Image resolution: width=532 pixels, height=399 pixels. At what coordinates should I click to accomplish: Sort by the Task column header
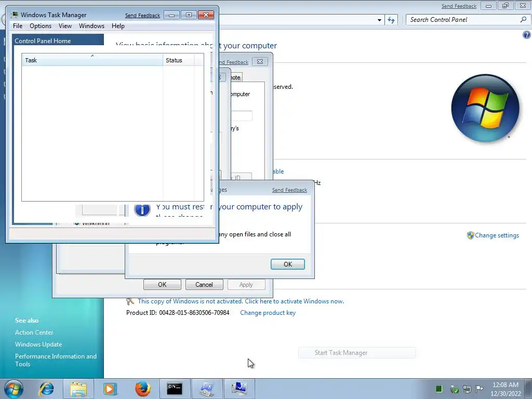[x=92, y=60]
